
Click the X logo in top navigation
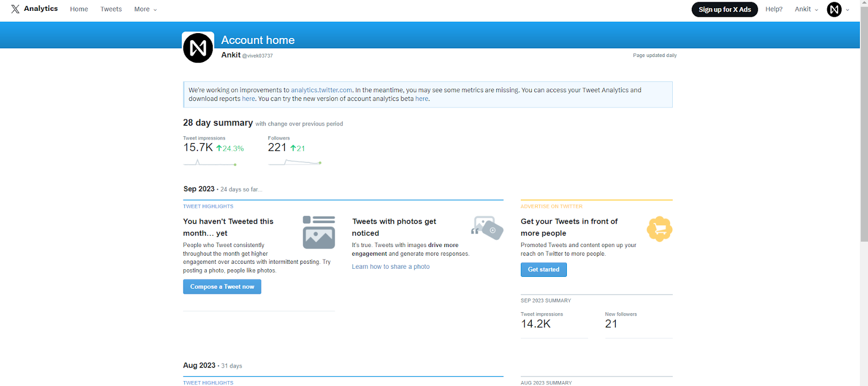pyautogui.click(x=15, y=9)
